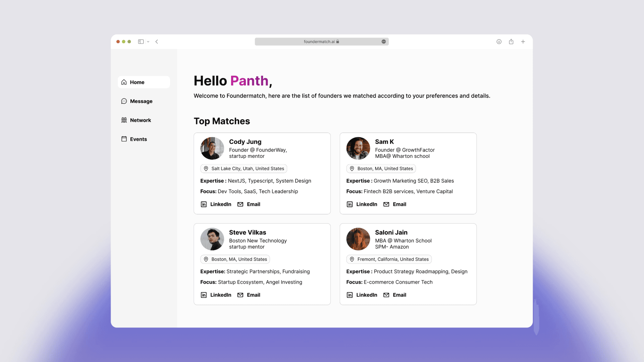Click Cody Jung's email envelope icon
The width and height of the screenshot is (644, 362).
coord(240,204)
